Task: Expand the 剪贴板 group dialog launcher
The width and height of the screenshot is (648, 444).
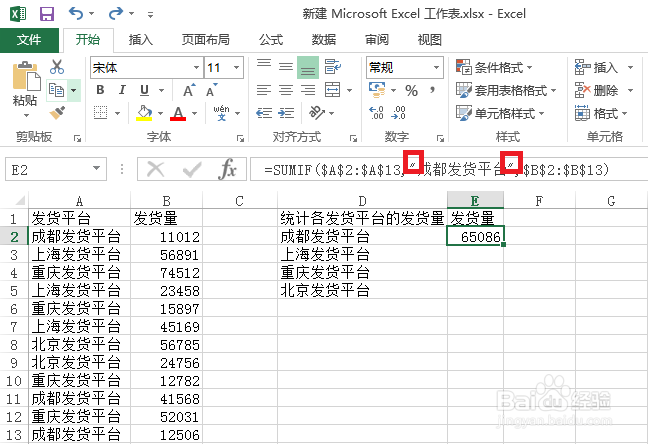Action: tap(77, 138)
